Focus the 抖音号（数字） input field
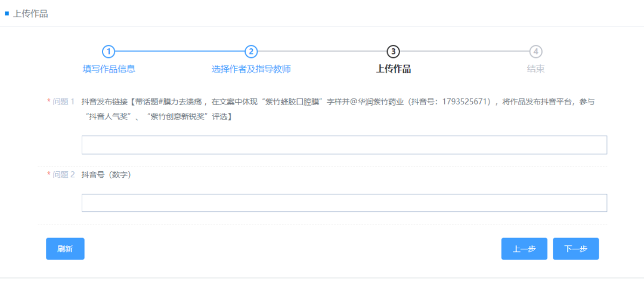Screen dimensions: 644x296 point(344,203)
